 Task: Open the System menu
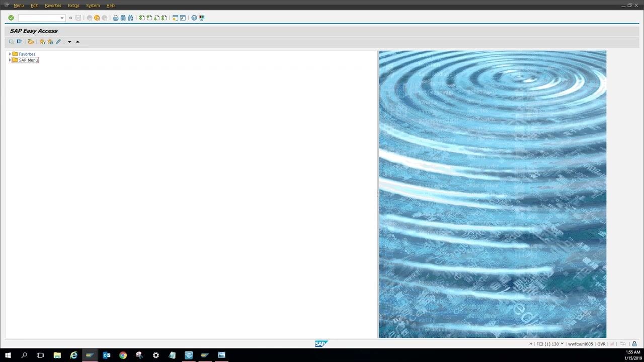[93, 6]
